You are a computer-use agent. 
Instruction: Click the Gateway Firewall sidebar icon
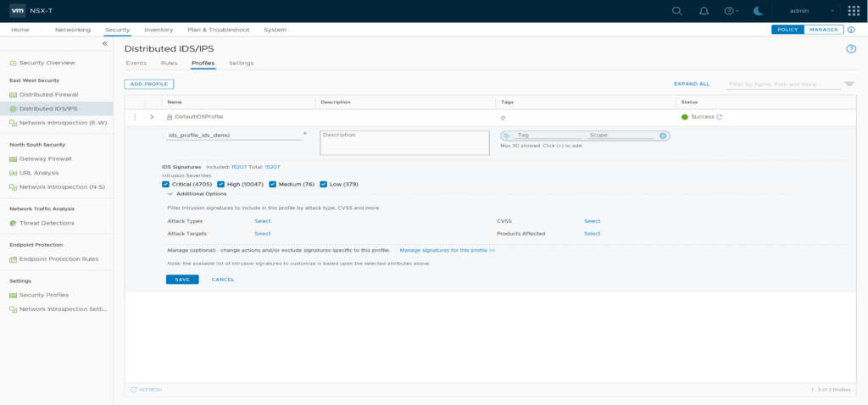[x=14, y=158]
